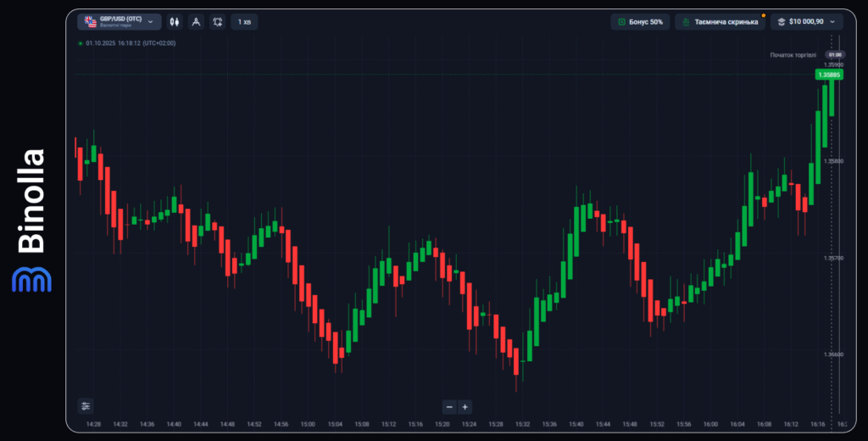Click the GBP/USD flag icon
Image resolution: width=868 pixels, height=441 pixels.
coord(90,21)
